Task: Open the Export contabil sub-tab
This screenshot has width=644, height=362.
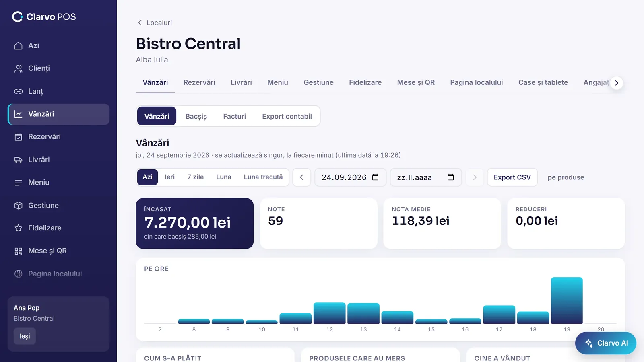Action: (x=287, y=116)
